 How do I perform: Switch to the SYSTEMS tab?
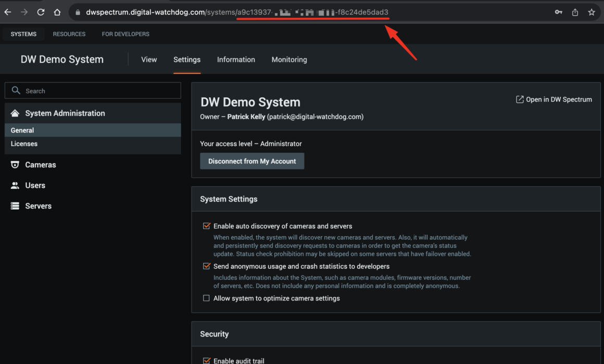23,34
